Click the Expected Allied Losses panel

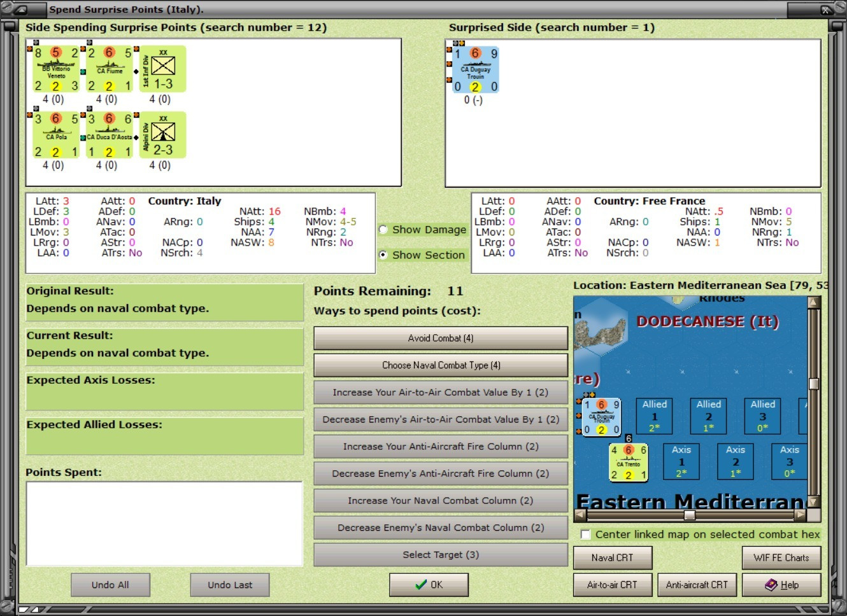(x=164, y=436)
